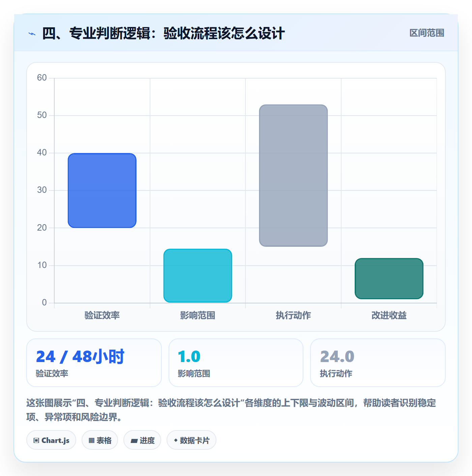Screen dimensions: 472x476
Task: Open the 24 / 48小时 验证效率 card
Action: pyautogui.click(x=94, y=363)
